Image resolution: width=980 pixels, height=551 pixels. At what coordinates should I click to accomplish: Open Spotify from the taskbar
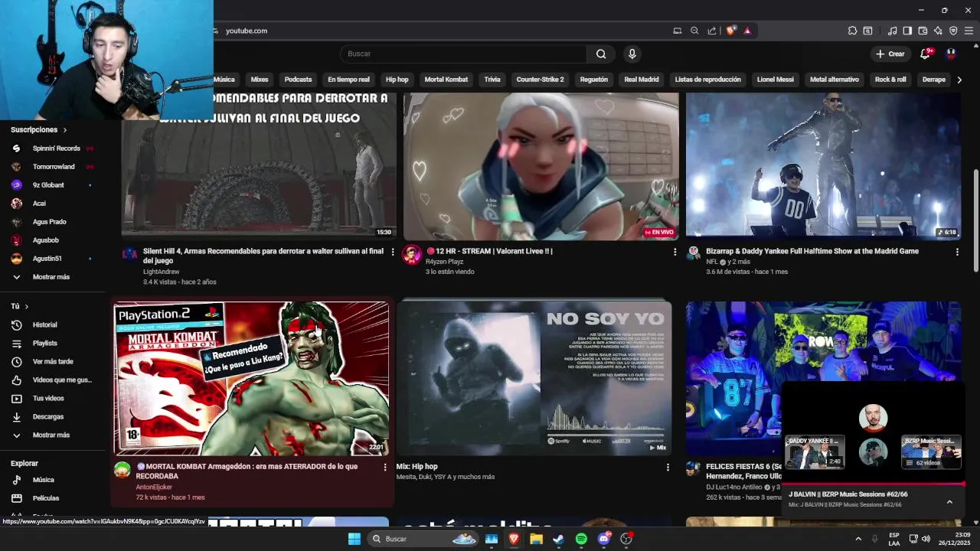581,539
